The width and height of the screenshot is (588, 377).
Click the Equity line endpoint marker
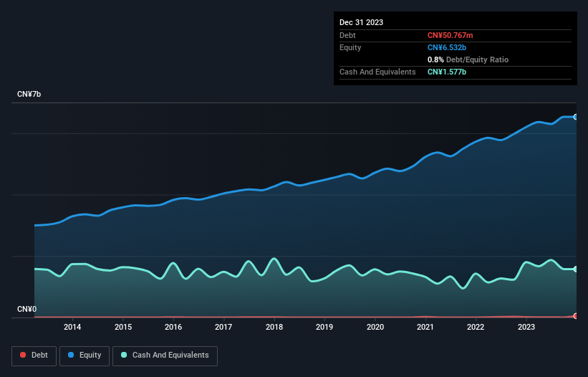[576, 117]
